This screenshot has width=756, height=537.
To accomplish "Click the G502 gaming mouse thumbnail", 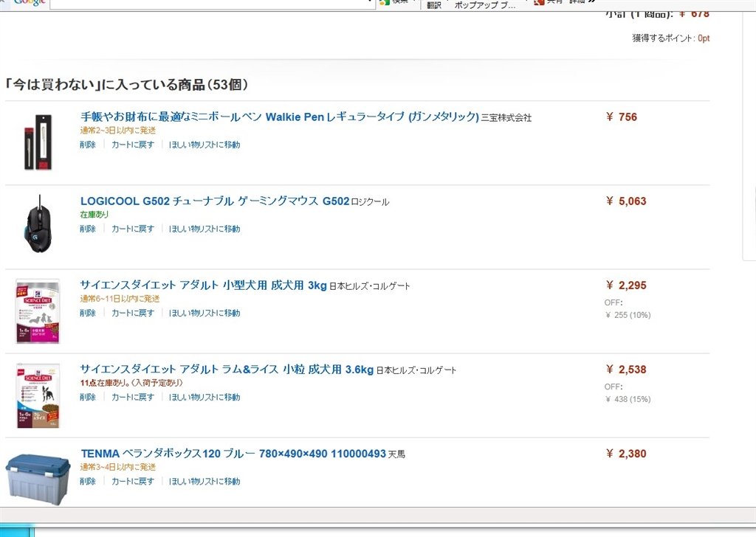I will [38, 225].
